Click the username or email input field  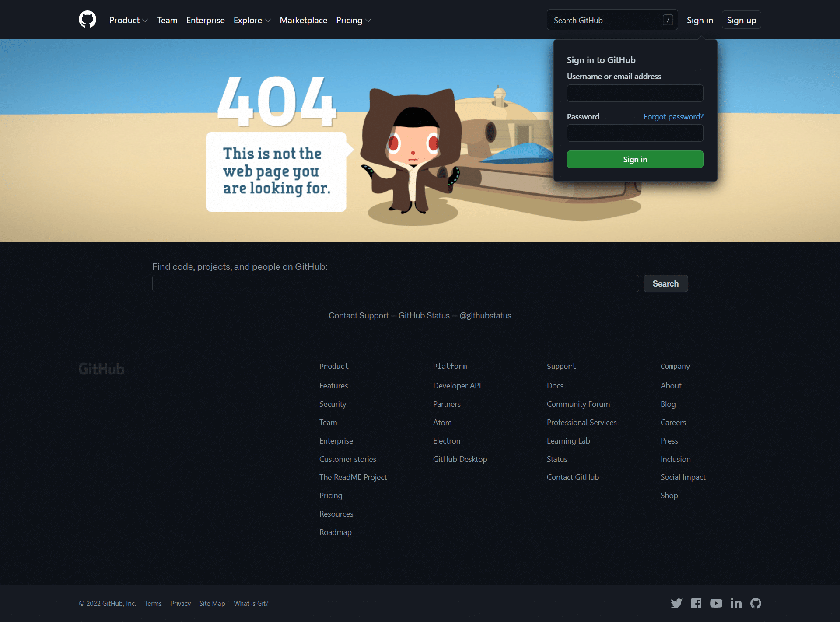pyautogui.click(x=635, y=92)
